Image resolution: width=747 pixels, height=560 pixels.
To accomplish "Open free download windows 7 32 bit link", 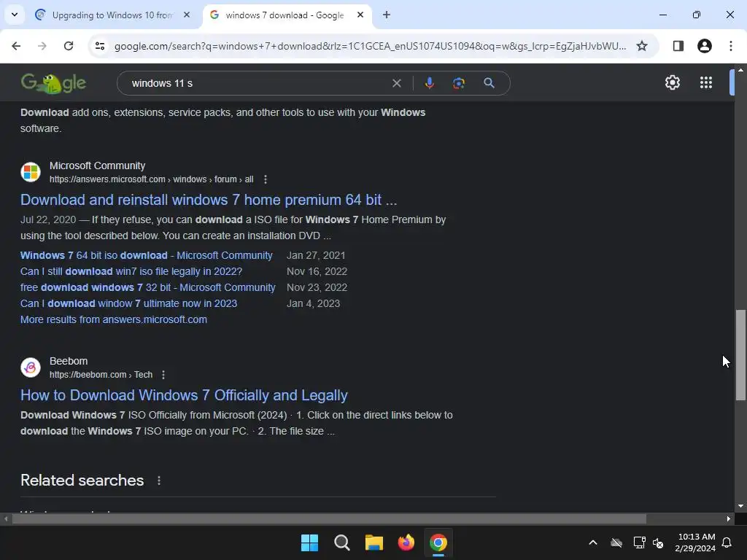I will click(147, 287).
